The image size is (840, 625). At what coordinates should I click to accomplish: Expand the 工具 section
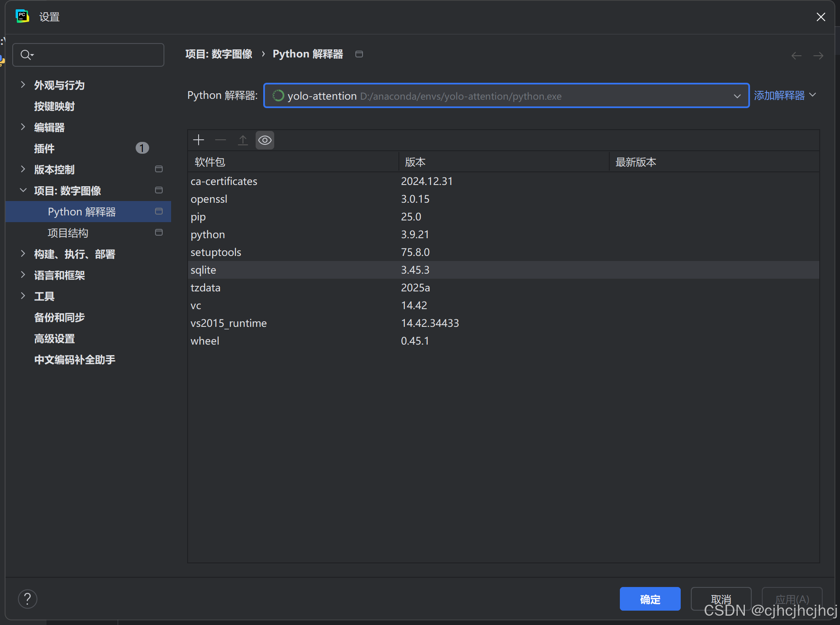[x=23, y=296]
